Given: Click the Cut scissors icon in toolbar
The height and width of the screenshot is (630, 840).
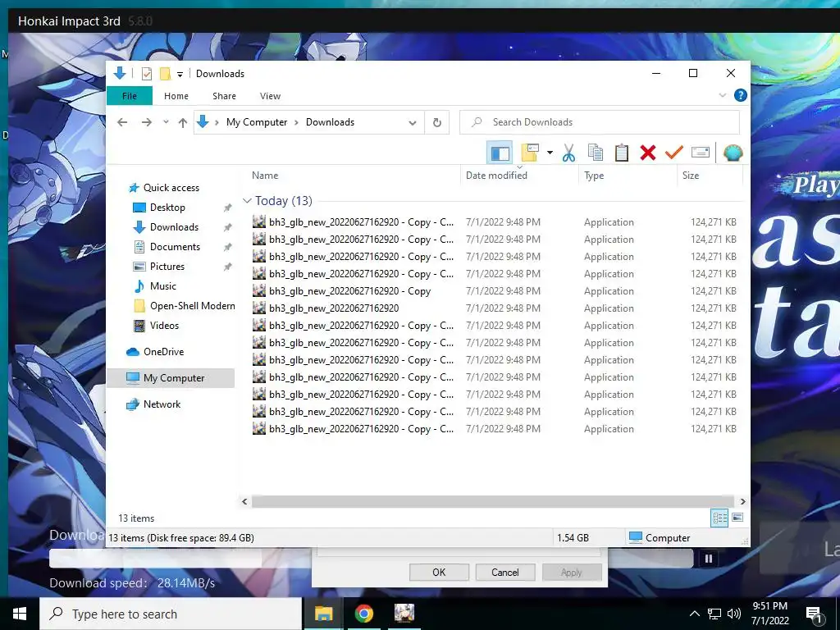Looking at the screenshot, I should [568, 153].
